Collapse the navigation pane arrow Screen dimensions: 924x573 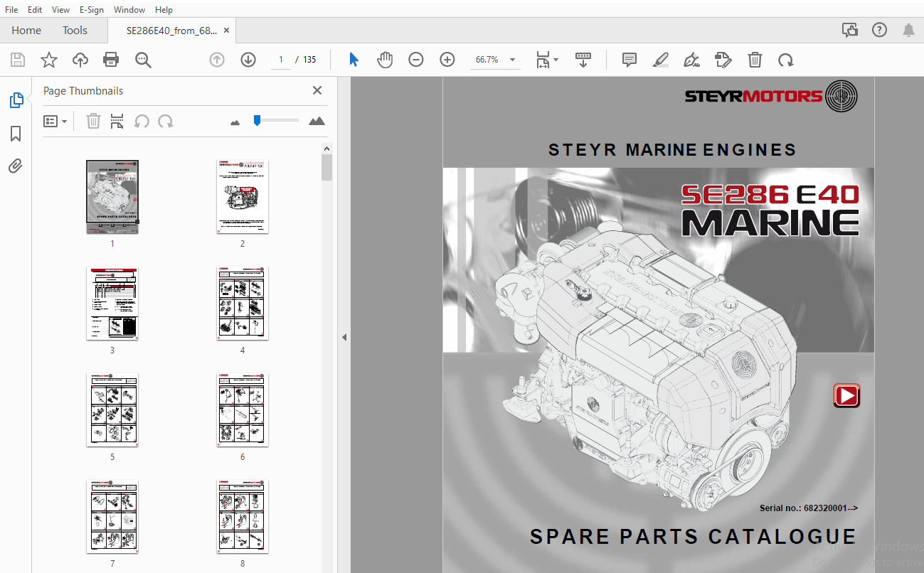click(344, 337)
